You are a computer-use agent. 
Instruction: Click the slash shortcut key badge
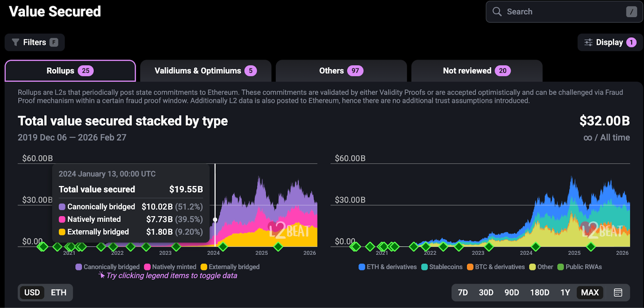tap(631, 12)
